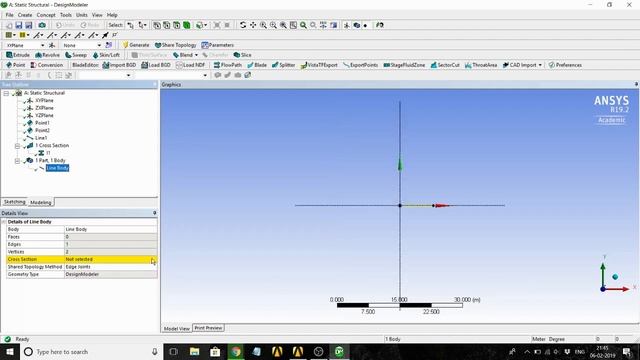
Task: Switch to the Print Preview tab
Action: pyautogui.click(x=208, y=328)
